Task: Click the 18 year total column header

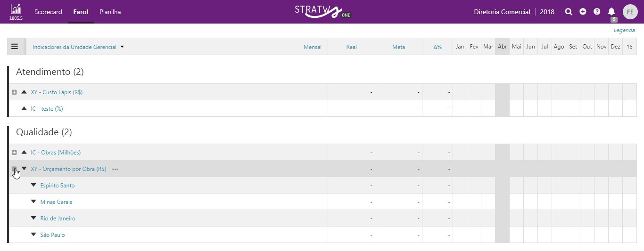Action: [629, 47]
